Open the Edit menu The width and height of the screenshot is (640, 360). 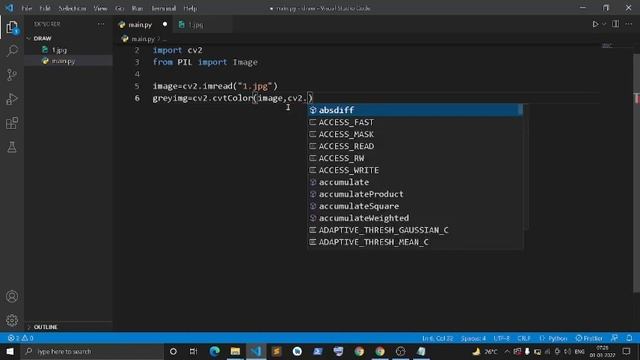45,8
